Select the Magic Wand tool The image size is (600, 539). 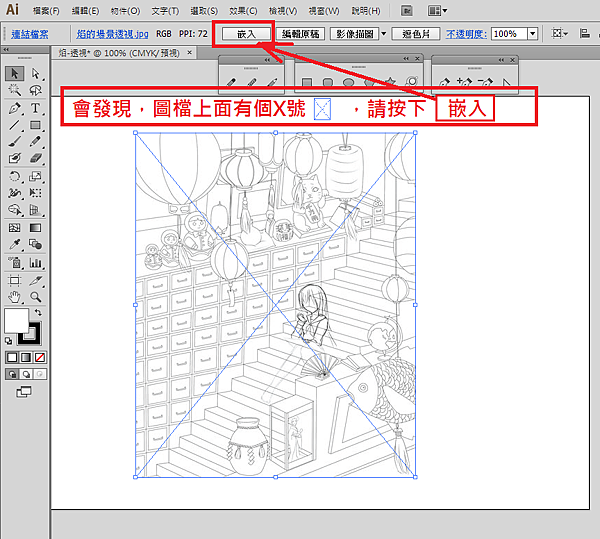pyautogui.click(x=15, y=90)
